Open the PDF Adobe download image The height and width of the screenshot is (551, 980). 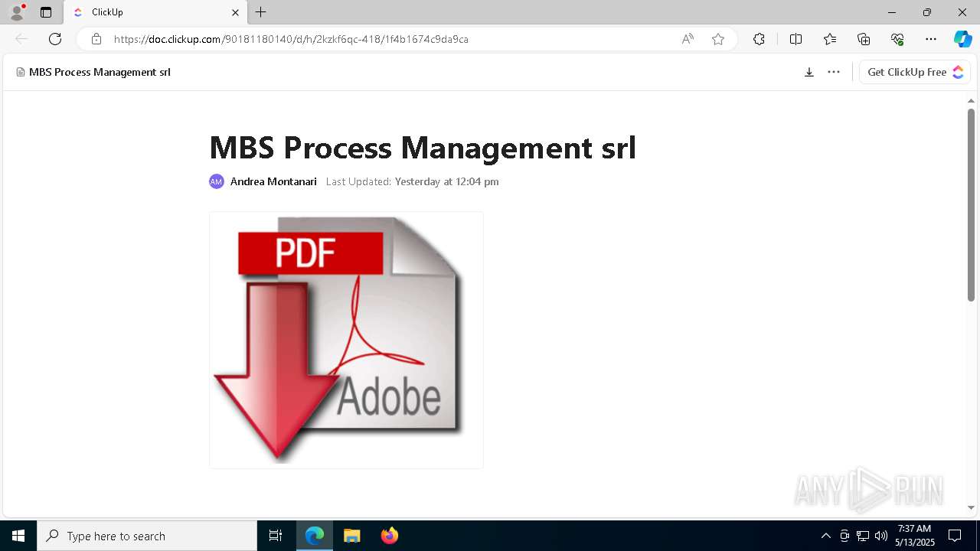point(346,340)
